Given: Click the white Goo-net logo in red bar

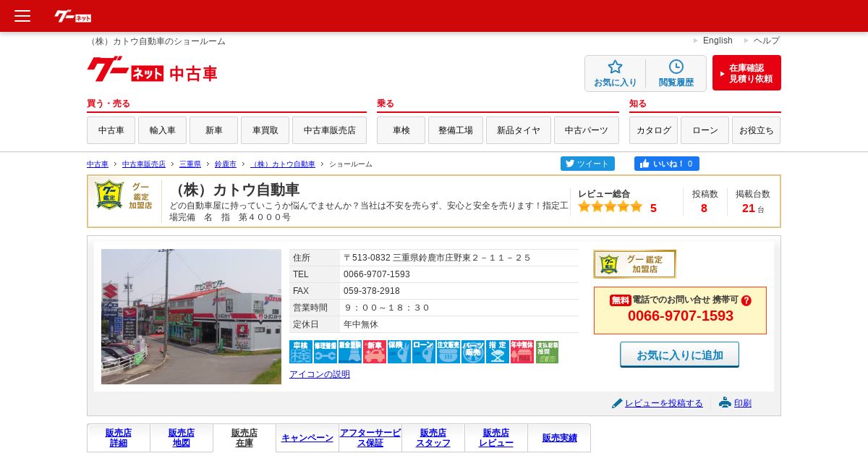Looking at the screenshot, I should point(73,16).
